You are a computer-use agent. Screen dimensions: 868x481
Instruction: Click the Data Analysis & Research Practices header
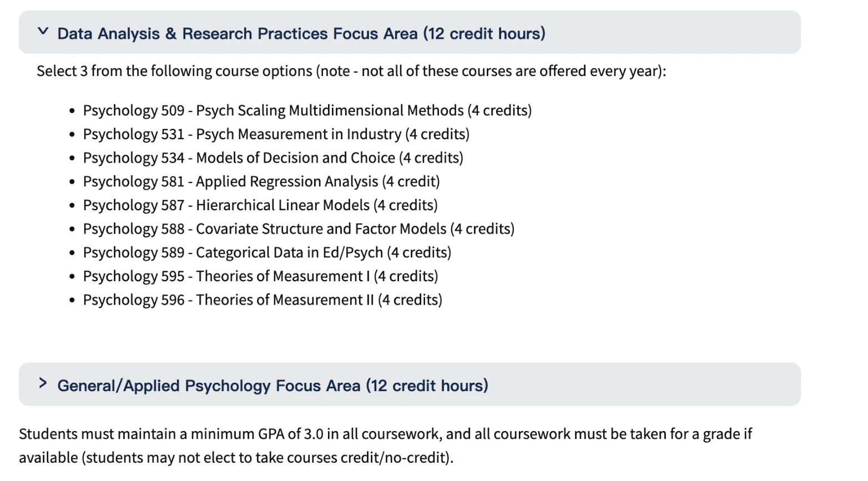click(x=301, y=34)
